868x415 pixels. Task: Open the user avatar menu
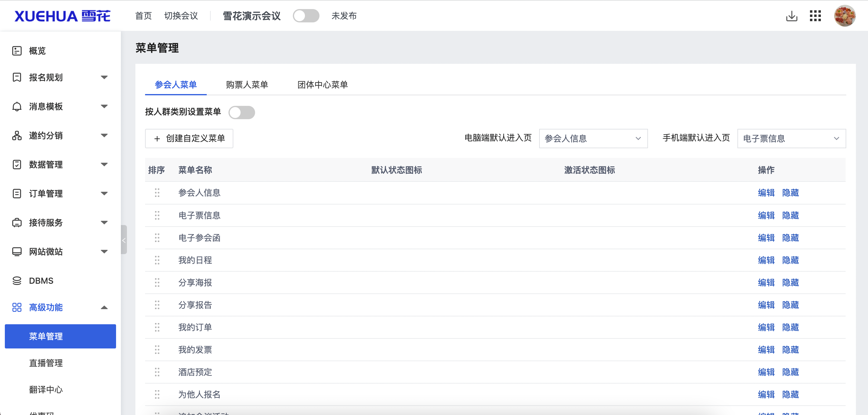click(x=844, y=15)
